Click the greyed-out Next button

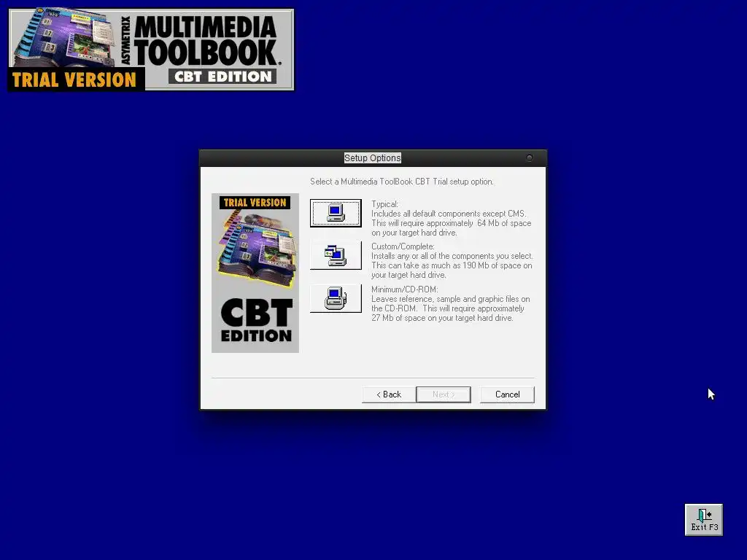pyautogui.click(x=444, y=394)
